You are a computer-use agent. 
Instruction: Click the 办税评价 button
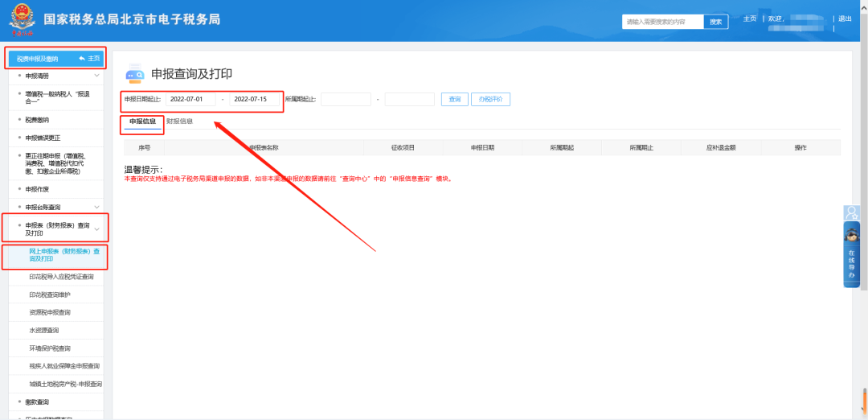click(x=490, y=99)
